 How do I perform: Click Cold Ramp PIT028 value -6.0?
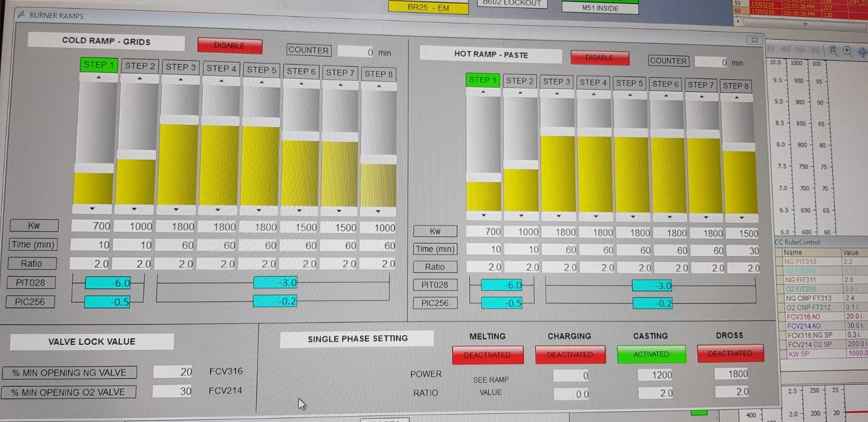108,283
